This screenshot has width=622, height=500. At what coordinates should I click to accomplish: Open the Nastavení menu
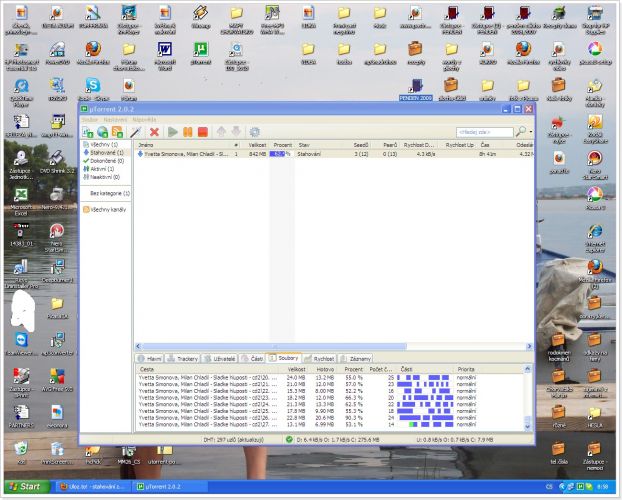(115, 119)
